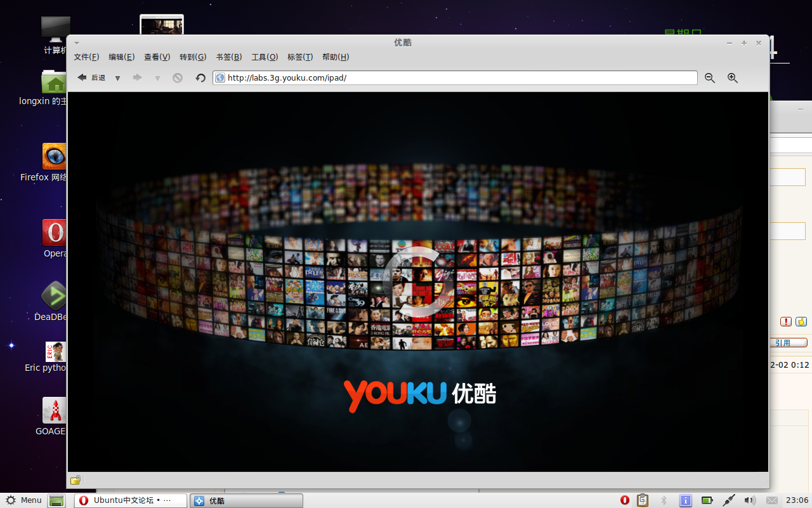This screenshot has width=812, height=508.
Task: Open the 标签(T) menu
Action: (300, 57)
